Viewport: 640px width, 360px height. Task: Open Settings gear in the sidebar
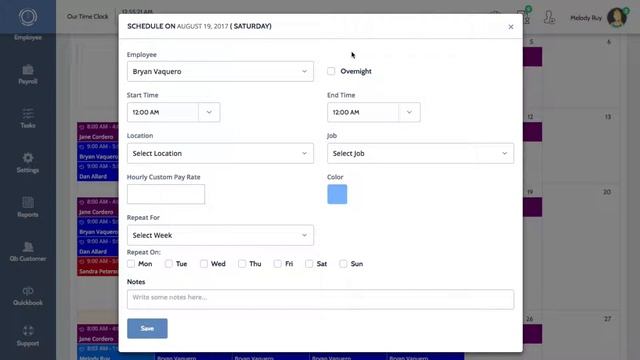coord(28,163)
